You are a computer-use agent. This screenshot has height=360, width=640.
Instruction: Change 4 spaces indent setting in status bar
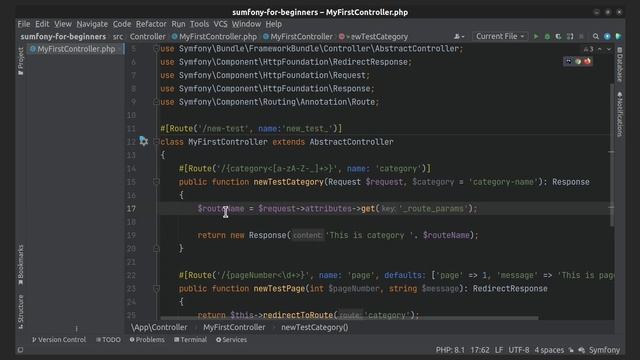pos(549,350)
